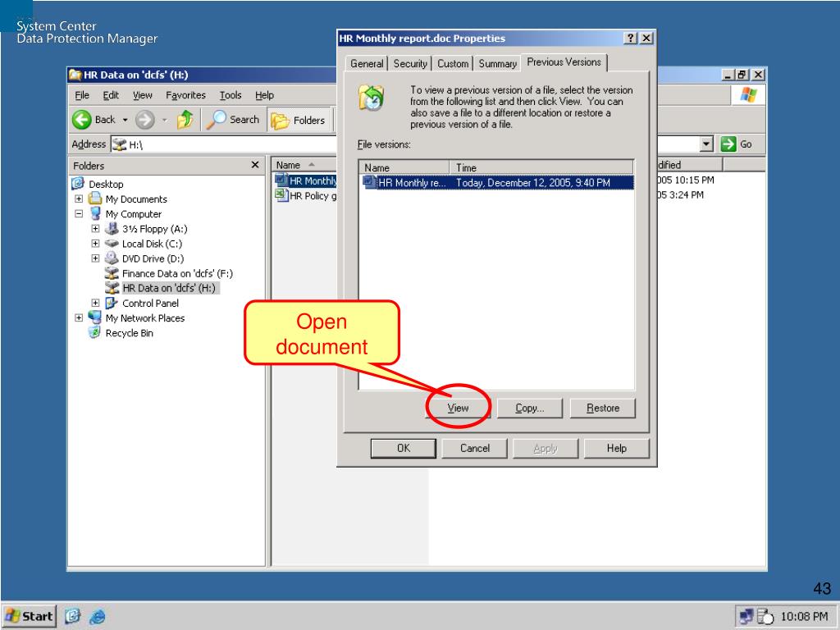This screenshot has width=840, height=630.
Task: Select HR Monthly re... version row icon
Action: tap(369, 182)
